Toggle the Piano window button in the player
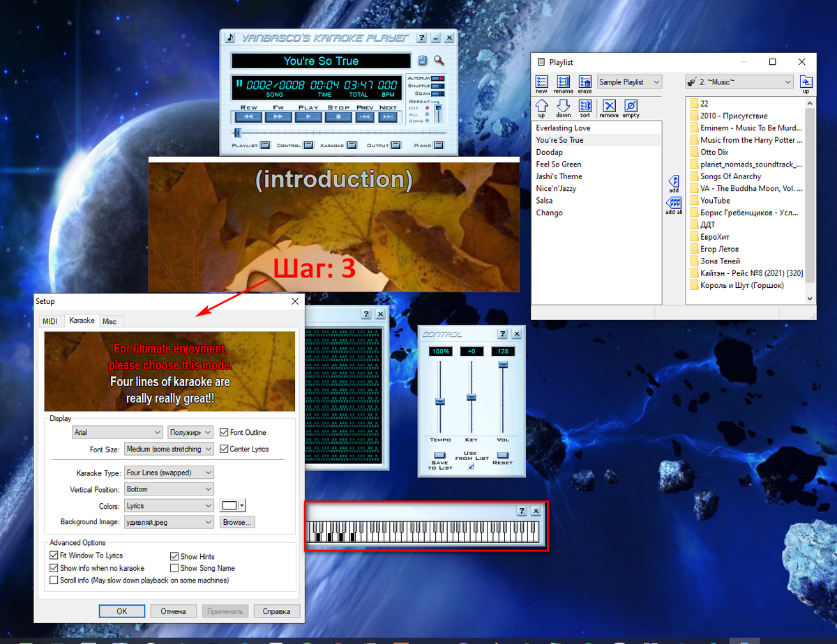 pyautogui.click(x=437, y=146)
